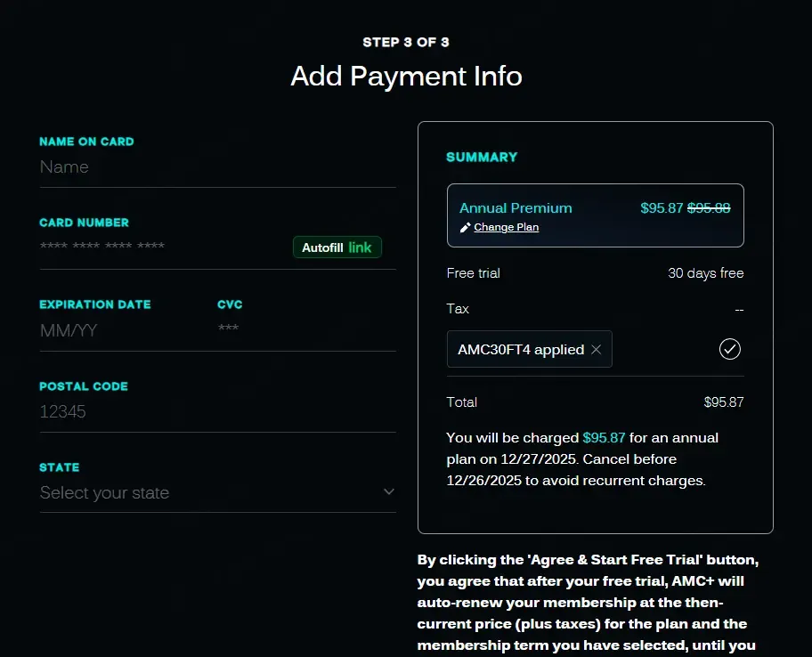The image size is (812, 657).
Task: Click the highlighted $95.87 charge amount
Action: tap(604, 438)
